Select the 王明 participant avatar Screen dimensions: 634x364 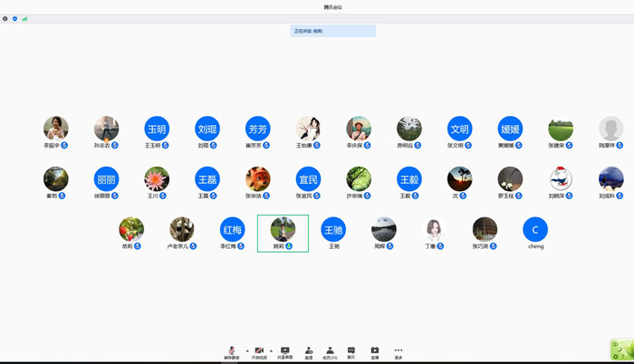click(x=157, y=128)
